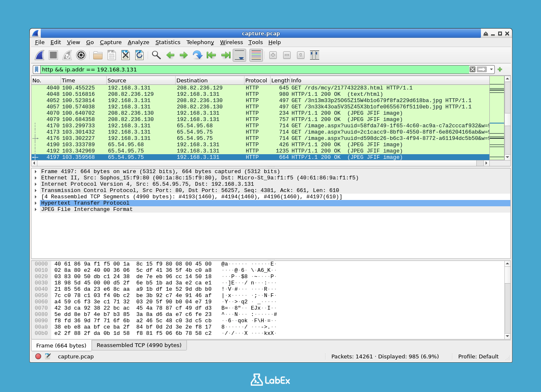The width and height of the screenshot is (541, 392).
Task: Reload the capture file
Action: (139, 55)
